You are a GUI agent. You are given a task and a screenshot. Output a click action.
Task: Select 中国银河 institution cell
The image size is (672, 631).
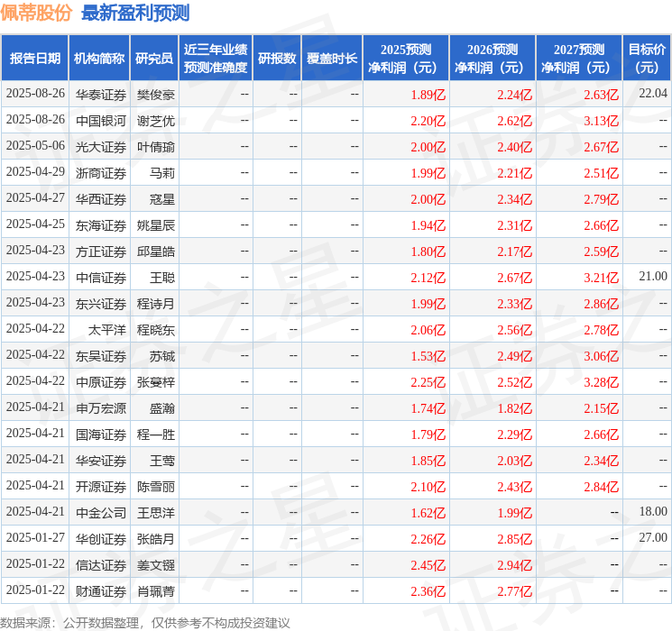101,121
